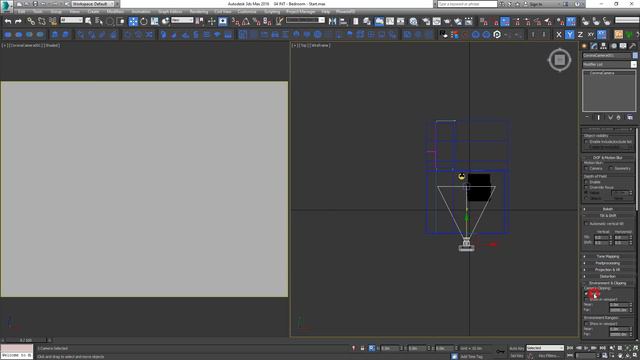This screenshot has width=640, height=360.
Task: Switch to the Create command panel tab
Action: point(584,46)
